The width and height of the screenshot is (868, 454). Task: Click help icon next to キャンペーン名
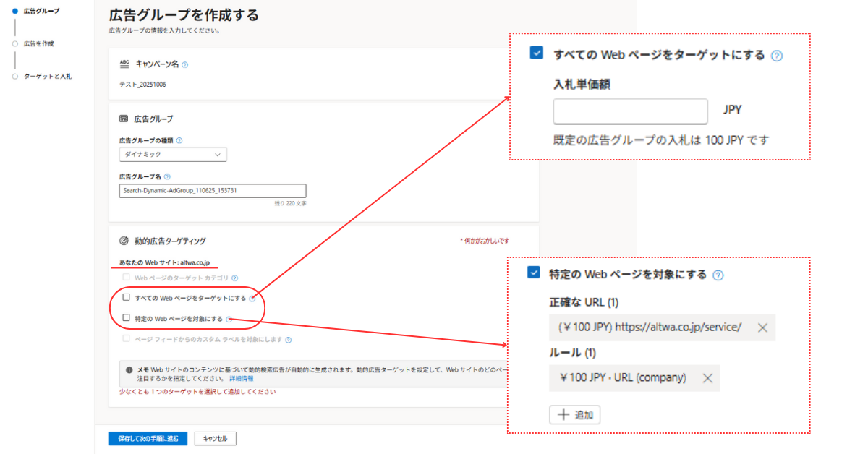(x=185, y=65)
